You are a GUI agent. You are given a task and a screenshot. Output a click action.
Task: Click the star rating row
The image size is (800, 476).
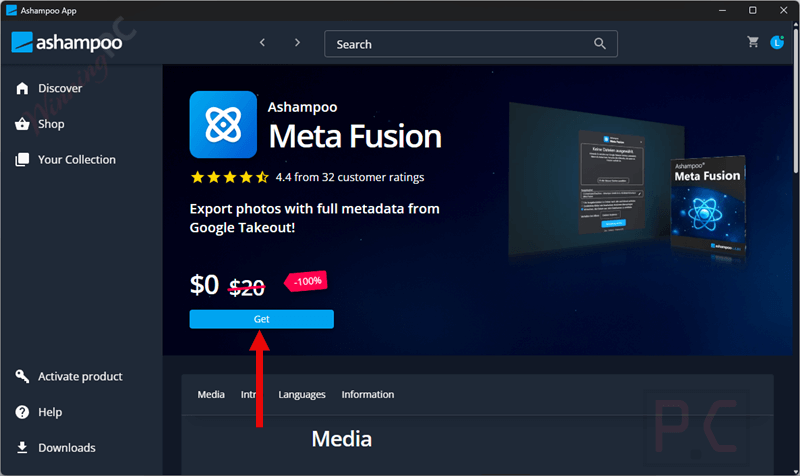coord(229,178)
